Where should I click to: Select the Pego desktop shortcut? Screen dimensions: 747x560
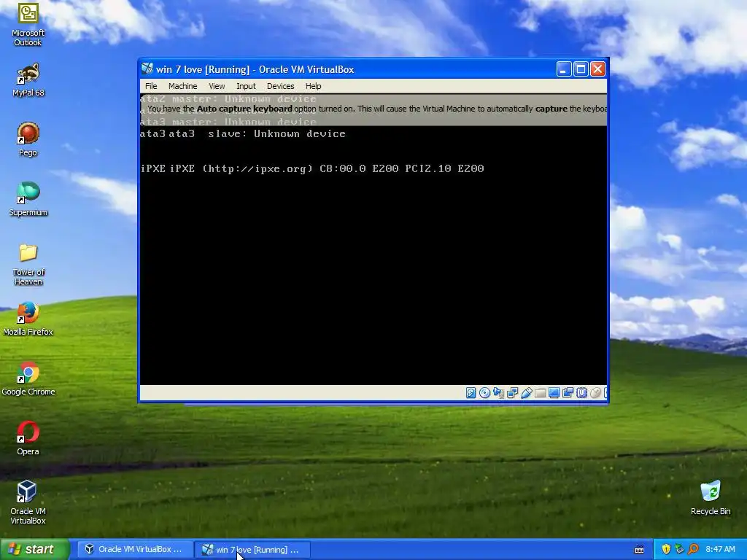coord(28,139)
